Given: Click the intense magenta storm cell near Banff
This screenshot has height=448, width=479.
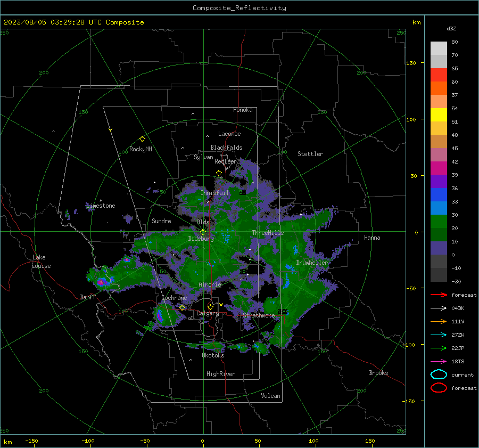Looking at the screenshot, I should click(x=101, y=282).
